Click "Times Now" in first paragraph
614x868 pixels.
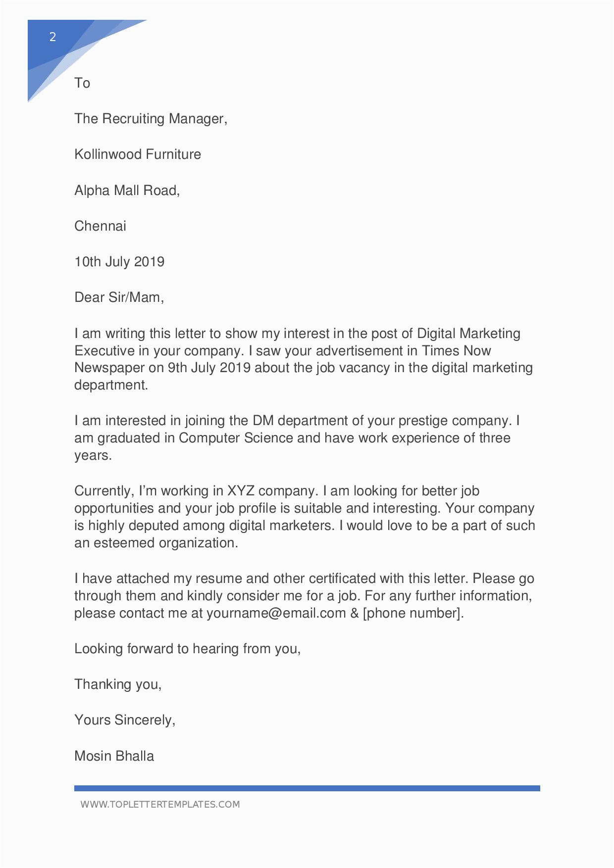pos(456,351)
